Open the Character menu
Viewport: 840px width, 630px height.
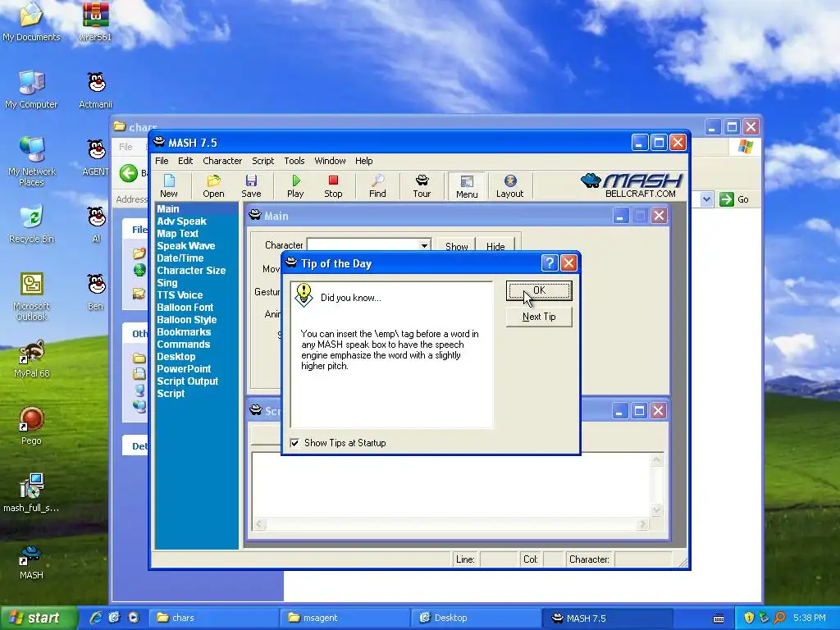coord(222,161)
